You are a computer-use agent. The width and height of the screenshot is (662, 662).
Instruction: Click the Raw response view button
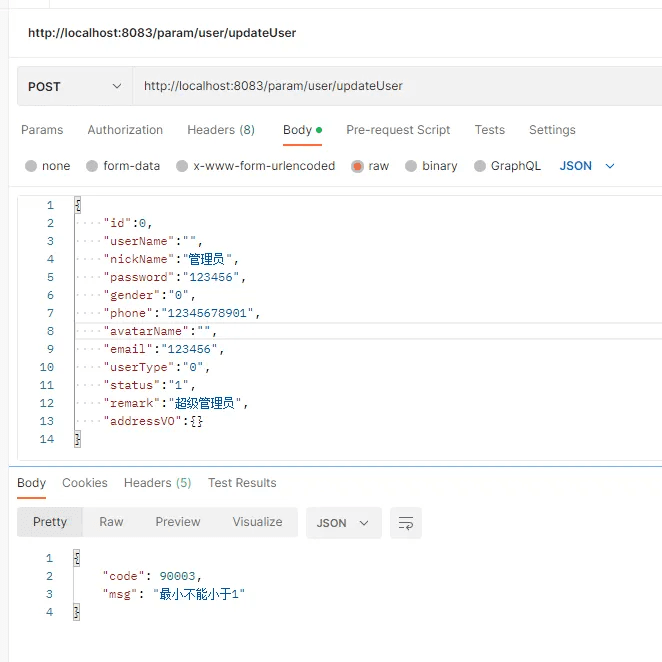[111, 522]
